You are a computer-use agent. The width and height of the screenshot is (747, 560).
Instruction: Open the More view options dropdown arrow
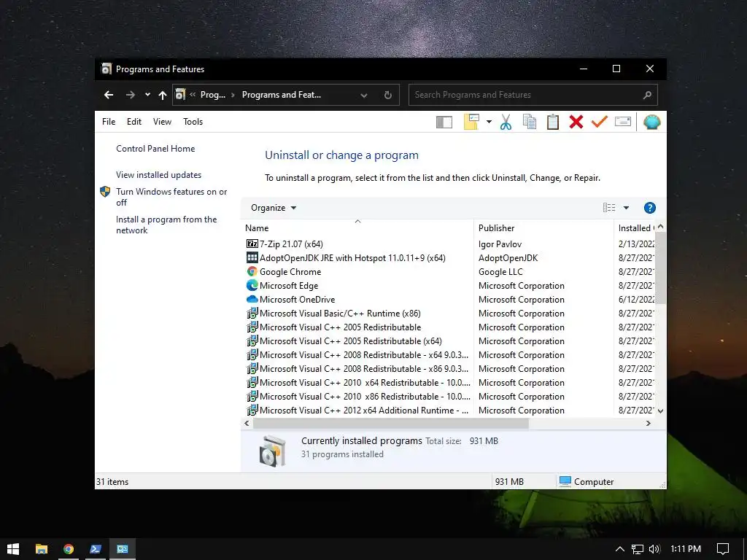(x=626, y=208)
